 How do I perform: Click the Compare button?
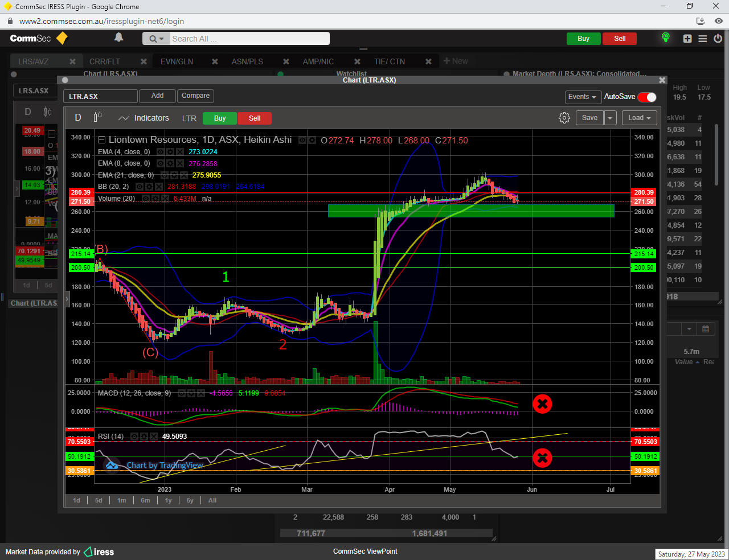(x=195, y=96)
